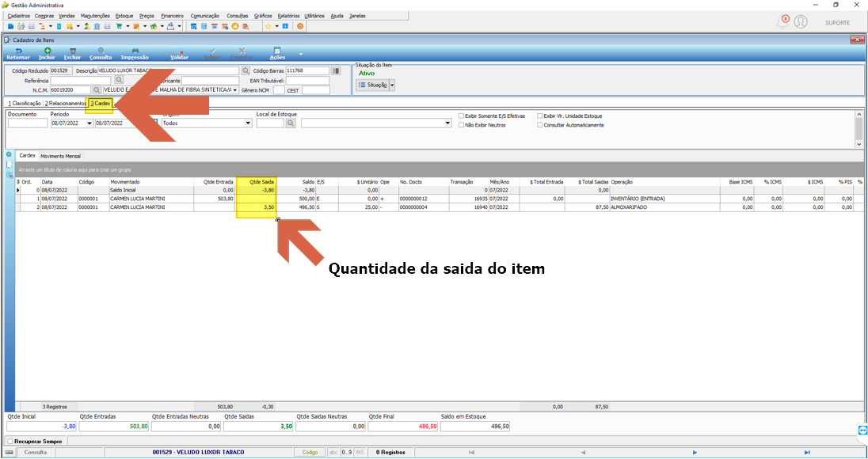Open the shopping cart toolbar dropdown arrow
This screenshot has height=459, width=868.
128,26
